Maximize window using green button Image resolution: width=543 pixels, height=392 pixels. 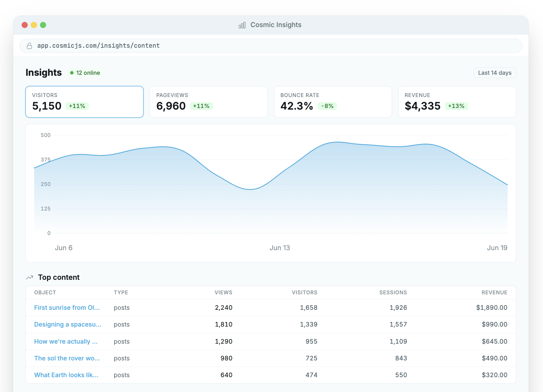43,25
